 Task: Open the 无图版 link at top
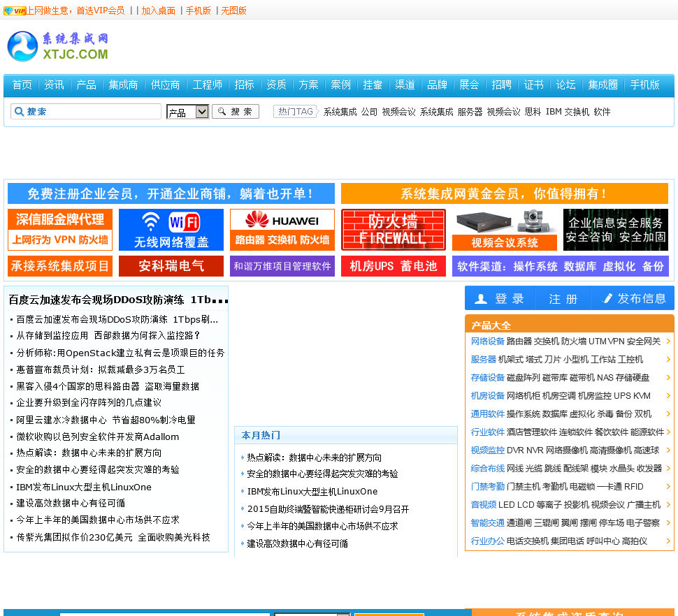tap(233, 10)
